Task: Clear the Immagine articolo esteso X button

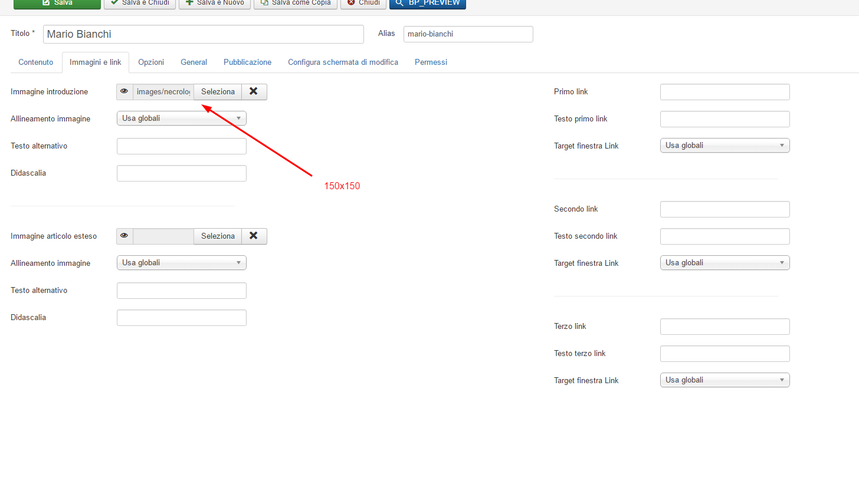Action: click(x=254, y=236)
